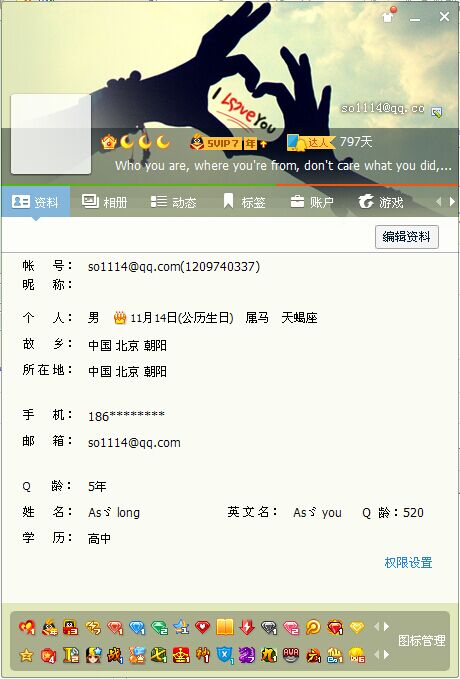Click the yellow star icon in bottom row
Image resolution: width=460 pixels, height=679 pixels.
coord(26,655)
